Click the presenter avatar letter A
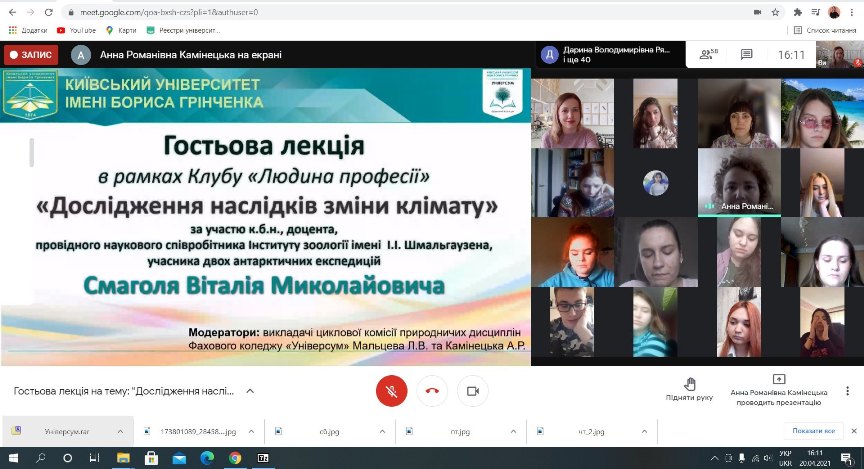The height and width of the screenshot is (469, 864). pos(81,55)
